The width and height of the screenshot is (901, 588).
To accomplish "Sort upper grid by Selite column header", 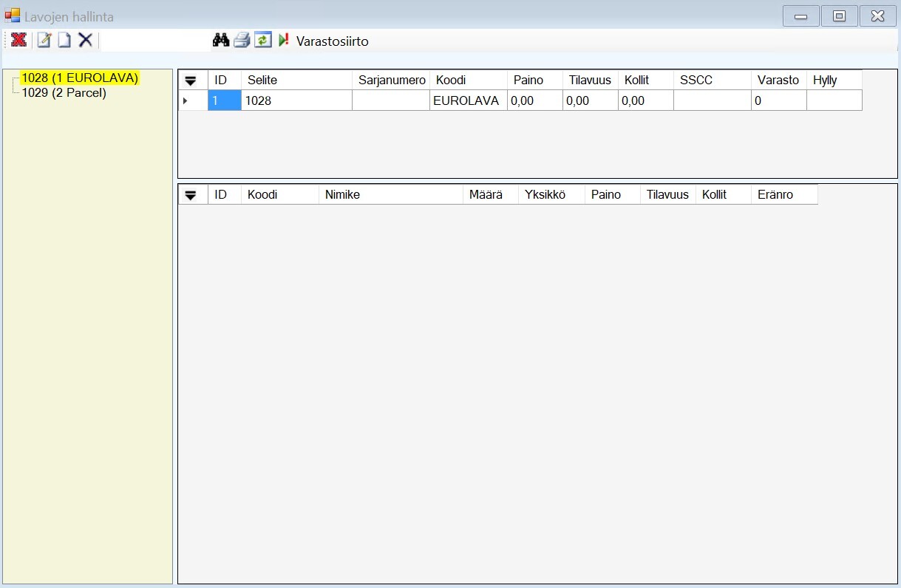I will 296,80.
